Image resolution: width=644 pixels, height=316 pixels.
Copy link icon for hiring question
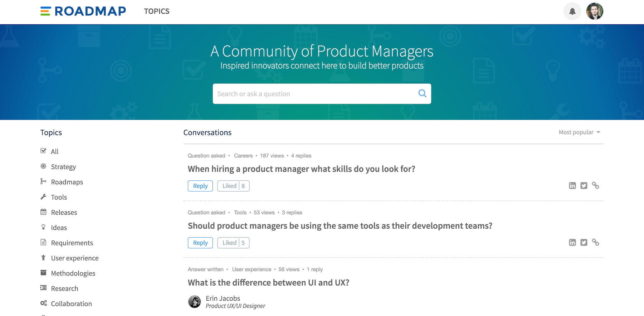pyautogui.click(x=595, y=185)
